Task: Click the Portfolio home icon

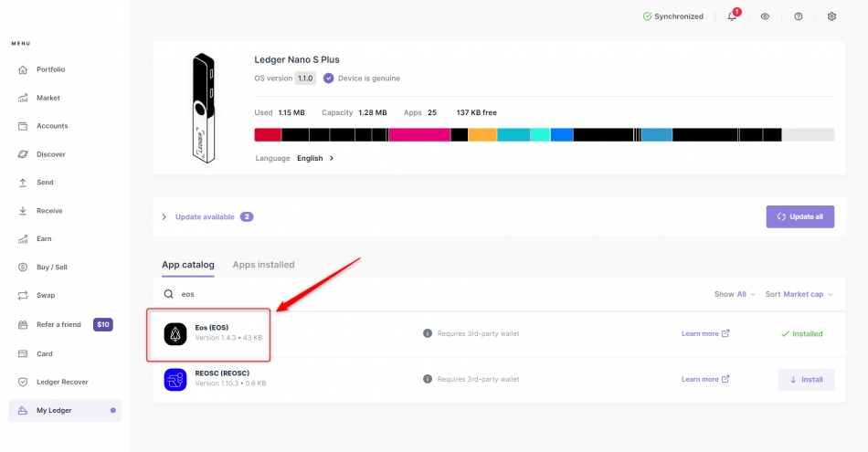Action: pos(23,69)
